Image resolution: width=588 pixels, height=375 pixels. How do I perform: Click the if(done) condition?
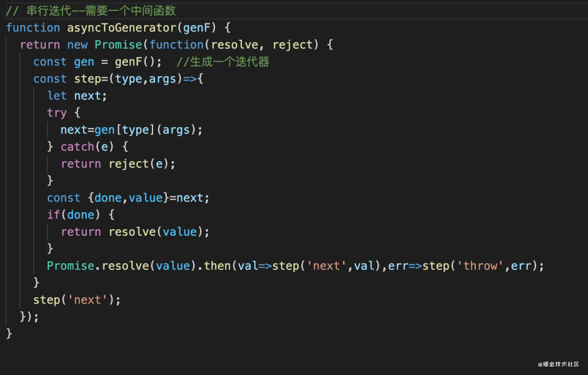coord(74,215)
